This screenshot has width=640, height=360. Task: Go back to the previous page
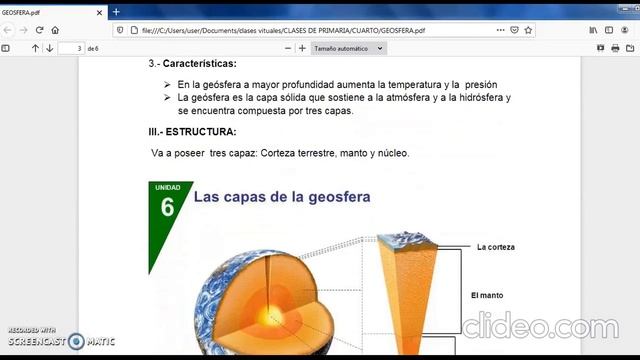point(7,30)
